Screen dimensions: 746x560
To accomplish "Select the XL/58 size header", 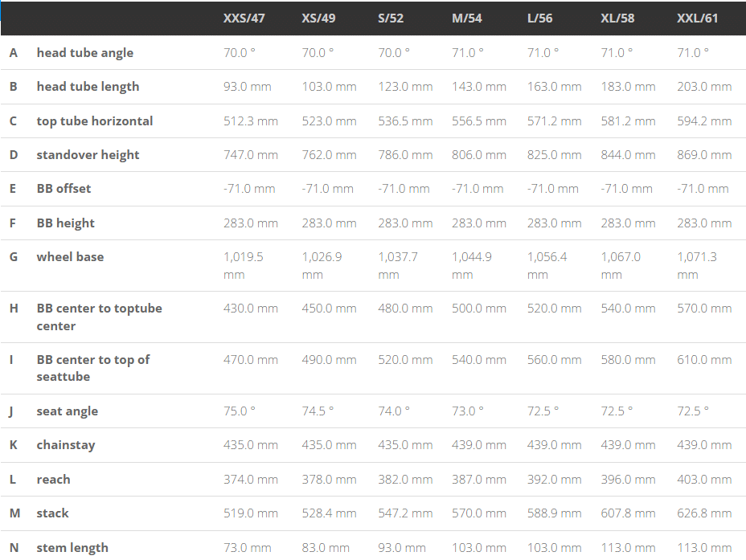I will 617,18.
